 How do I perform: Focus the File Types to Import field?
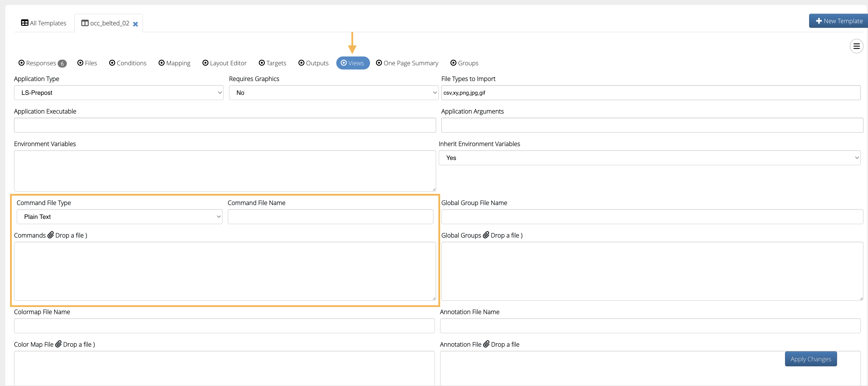[x=651, y=93]
